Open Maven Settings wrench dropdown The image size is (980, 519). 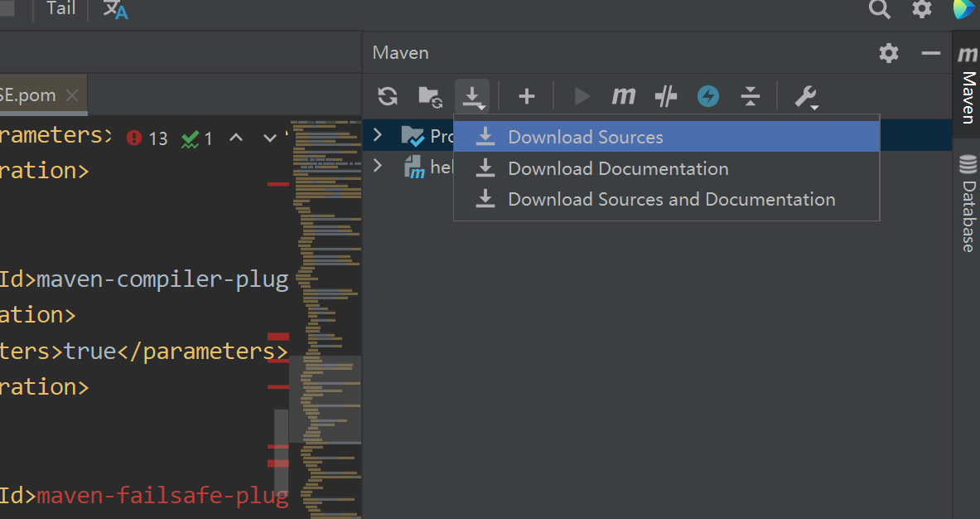tap(806, 97)
